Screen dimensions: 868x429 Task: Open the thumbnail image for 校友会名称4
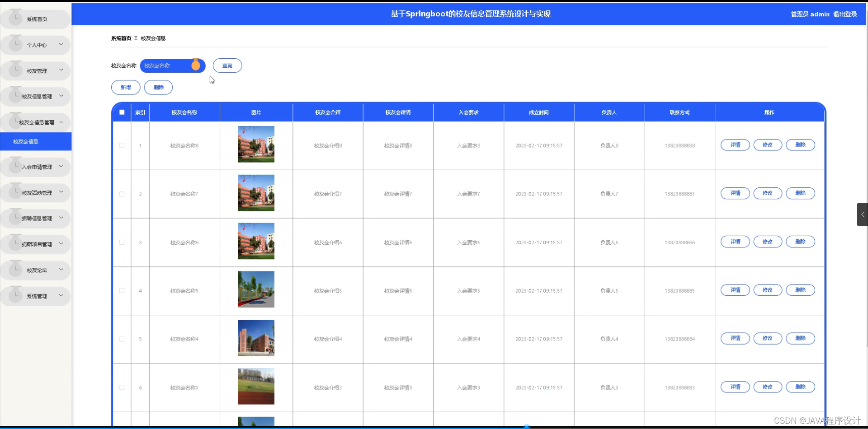(x=256, y=338)
